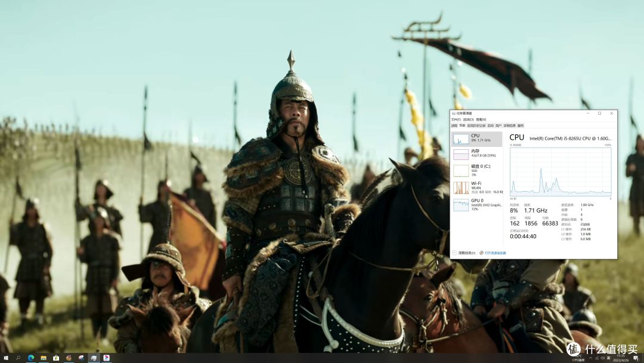Click the pink-blue app icon left of Task Manager's taskbar icon
Viewport: 644px width, 363px height.
click(81, 358)
